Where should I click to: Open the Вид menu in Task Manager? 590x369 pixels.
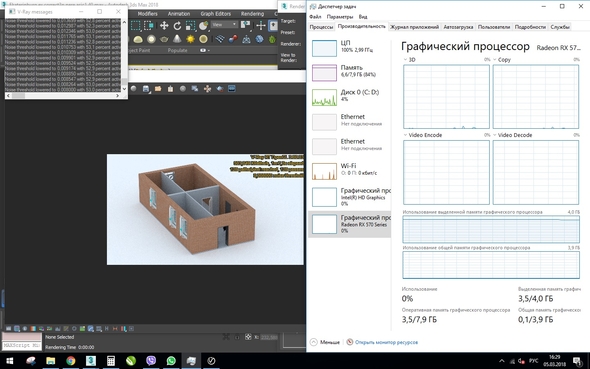click(x=363, y=17)
